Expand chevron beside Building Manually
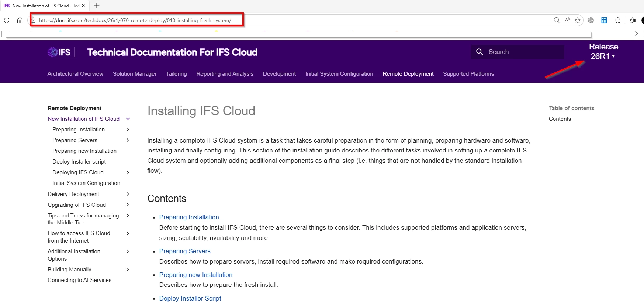 128,270
